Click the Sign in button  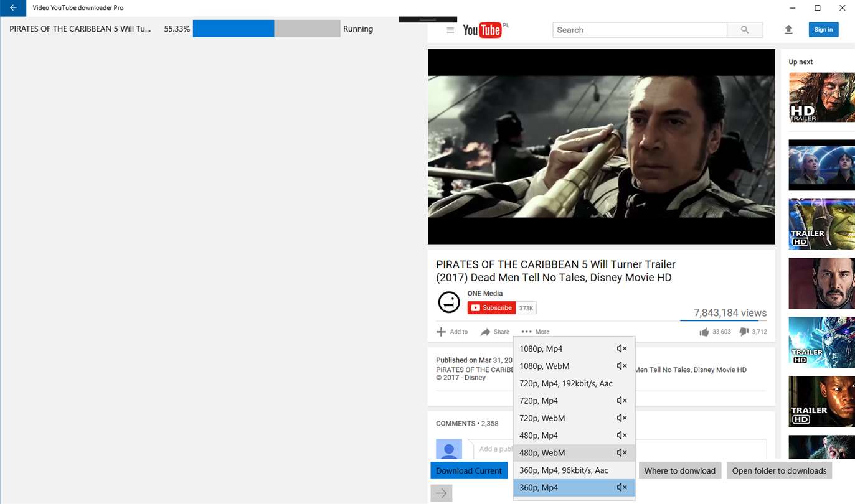[x=823, y=29]
